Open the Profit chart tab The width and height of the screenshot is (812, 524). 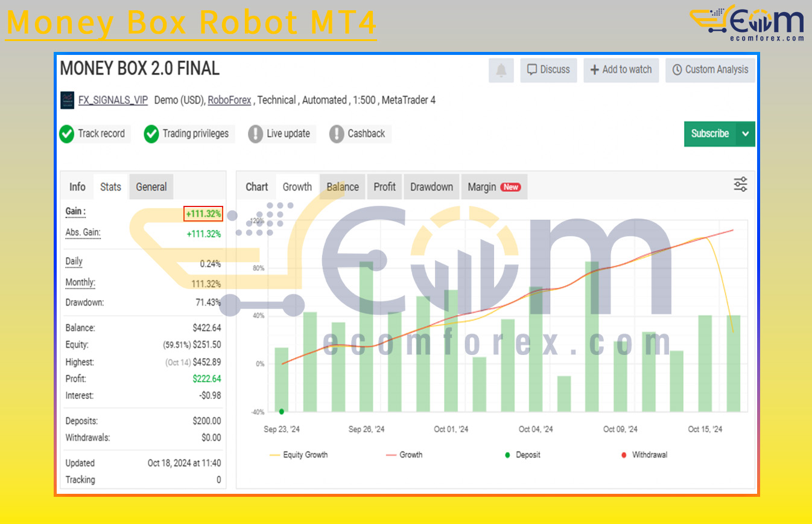click(x=384, y=187)
